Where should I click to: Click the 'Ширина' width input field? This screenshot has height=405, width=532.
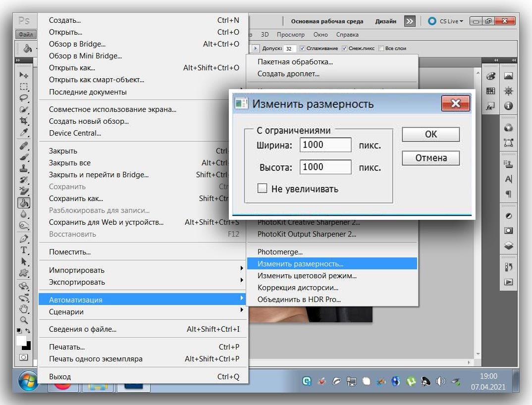coord(325,145)
